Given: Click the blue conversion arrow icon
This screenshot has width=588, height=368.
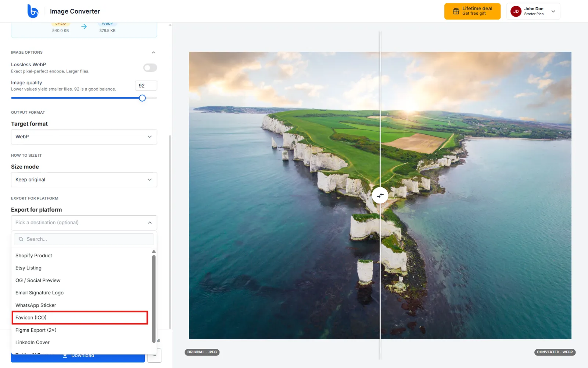Looking at the screenshot, I should point(84,26).
